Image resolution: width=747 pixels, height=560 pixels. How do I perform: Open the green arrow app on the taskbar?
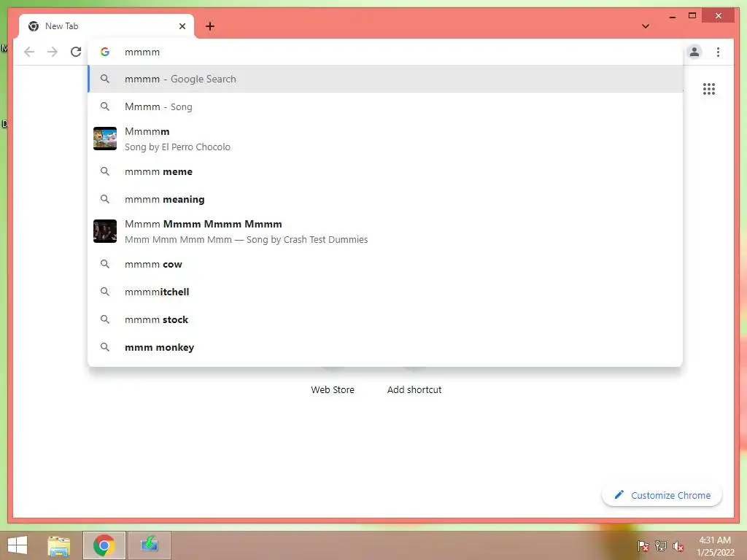pos(149,545)
